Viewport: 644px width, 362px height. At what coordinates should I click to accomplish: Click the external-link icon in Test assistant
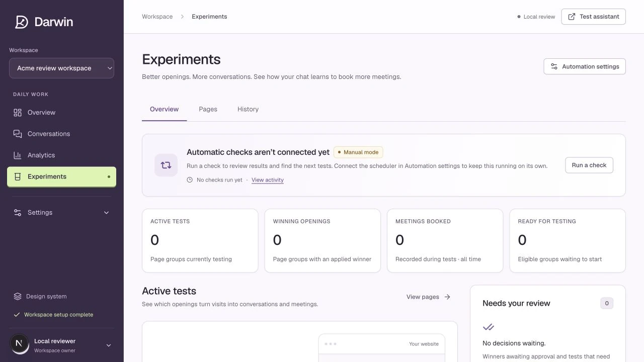click(x=572, y=17)
